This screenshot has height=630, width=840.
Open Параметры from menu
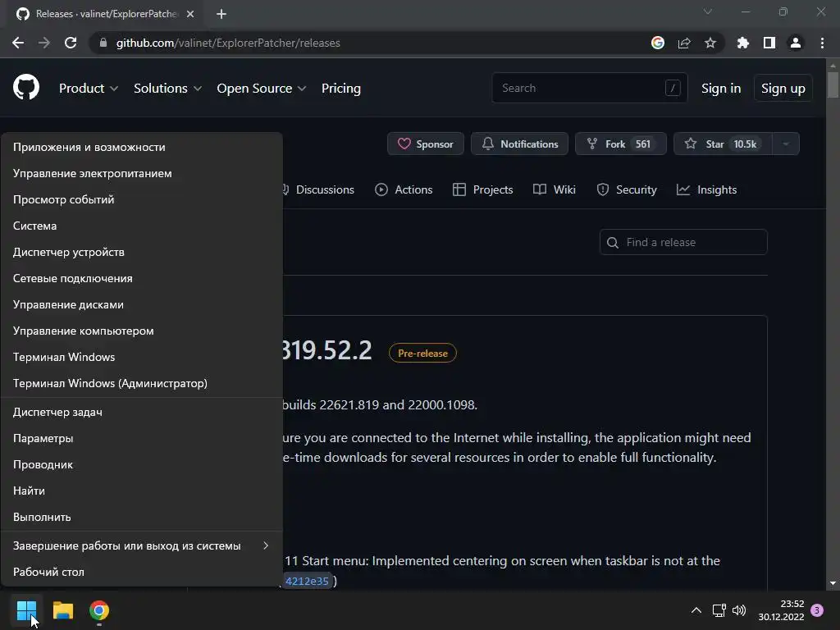tap(141, 438)
